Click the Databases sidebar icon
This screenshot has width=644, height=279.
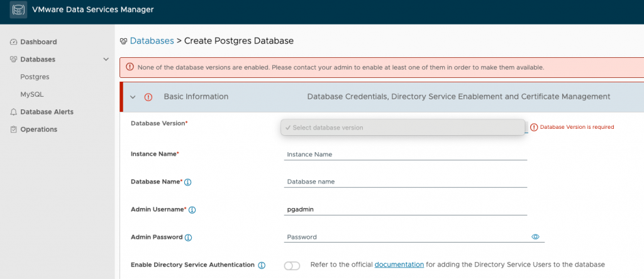pos(14,60)
